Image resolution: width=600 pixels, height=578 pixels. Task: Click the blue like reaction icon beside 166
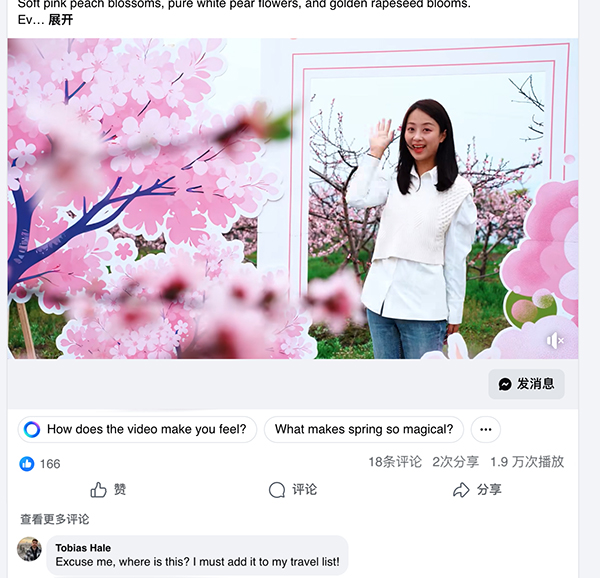tap(27, 464)
